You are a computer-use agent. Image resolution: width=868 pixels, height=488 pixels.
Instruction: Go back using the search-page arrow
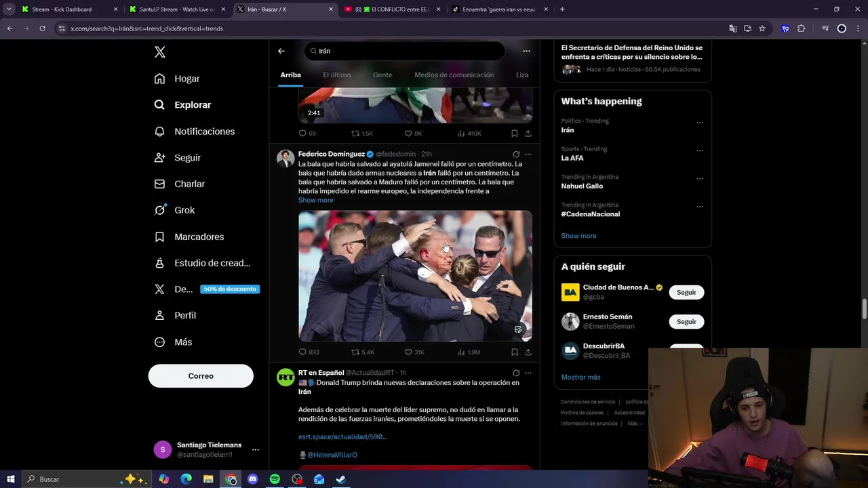(x=281, y=51)
